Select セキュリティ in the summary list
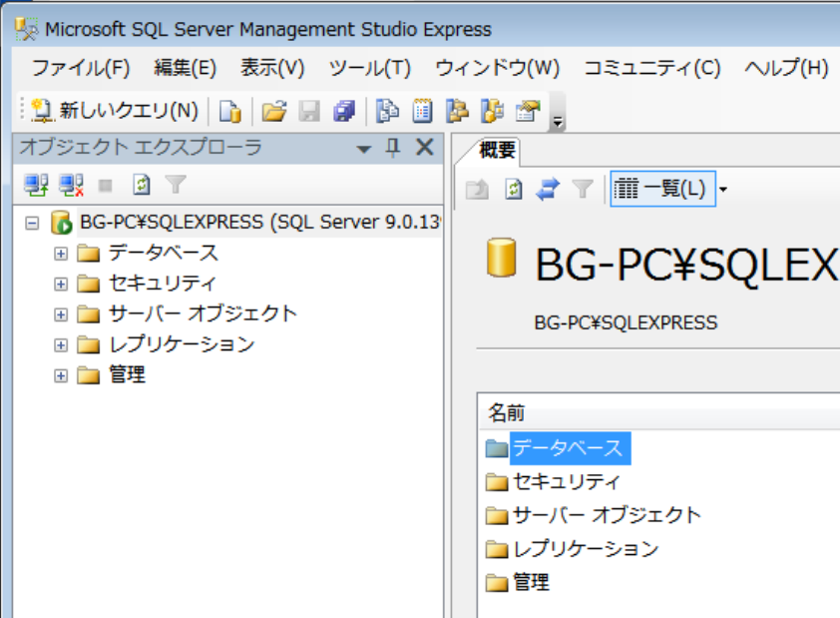The image size is (840, 618). click(567, 481)
